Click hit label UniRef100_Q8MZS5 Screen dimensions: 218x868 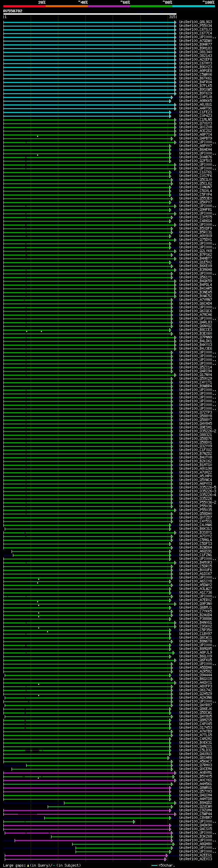tap(196, 720)
